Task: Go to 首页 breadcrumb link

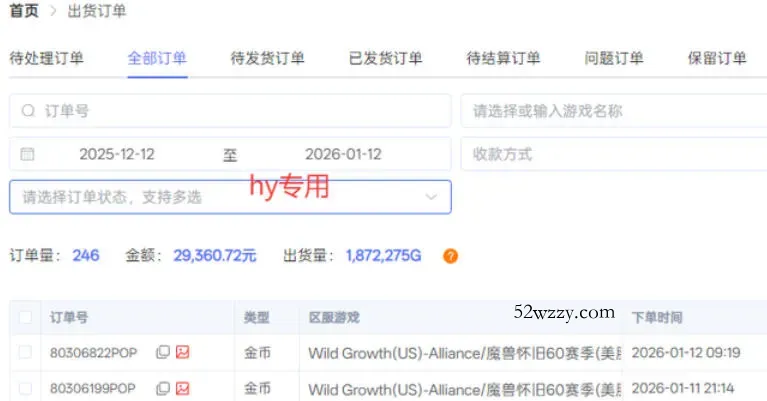Action: click(24, 11)
